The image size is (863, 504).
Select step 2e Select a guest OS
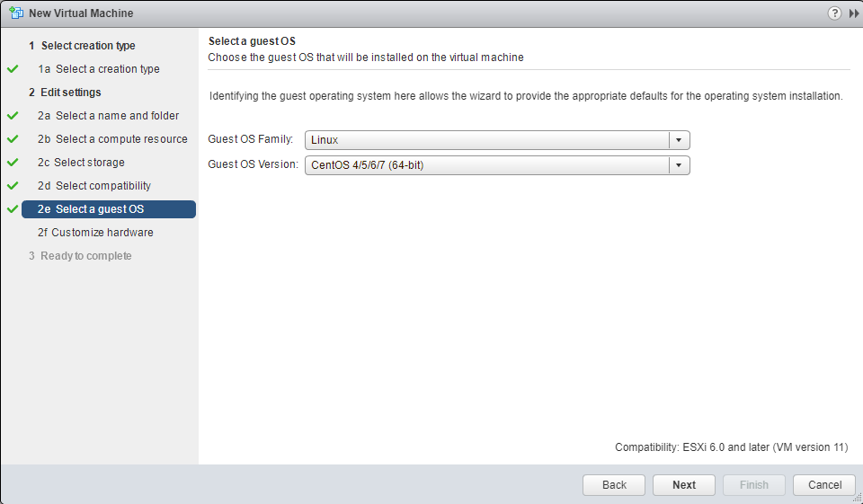[x=109, y=209]
